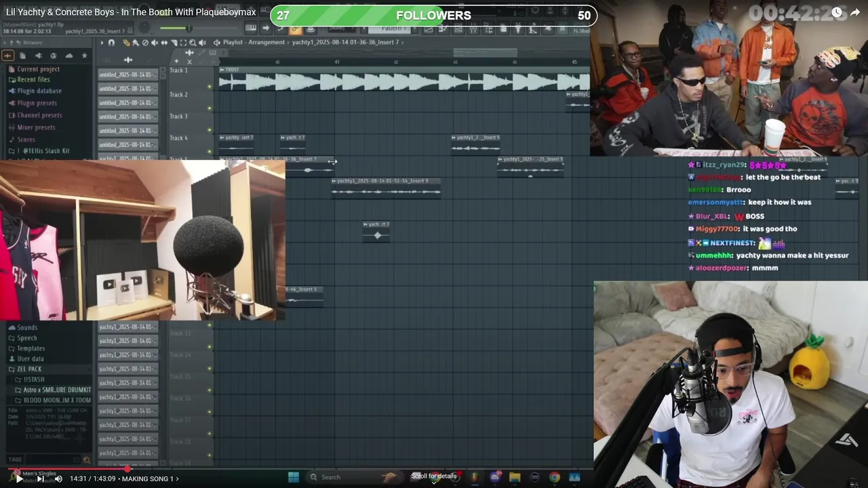Viewport: 868px width, 488px height.
Task: Click the Insert 7 clip name breadcrumb
Action: (x=345, y=42)
